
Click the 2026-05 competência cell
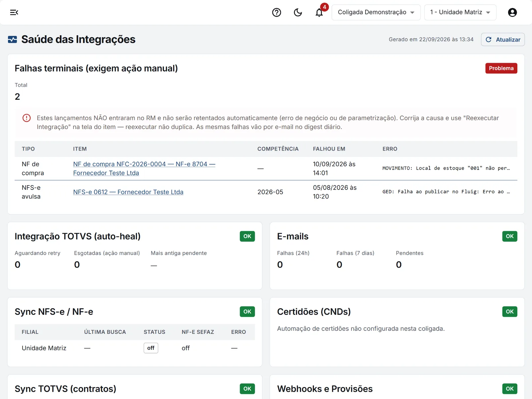pos(270,192)
